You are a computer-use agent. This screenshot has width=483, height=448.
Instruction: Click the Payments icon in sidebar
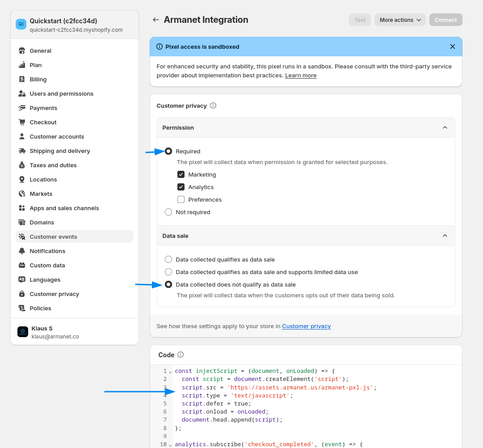pos(22,108)
